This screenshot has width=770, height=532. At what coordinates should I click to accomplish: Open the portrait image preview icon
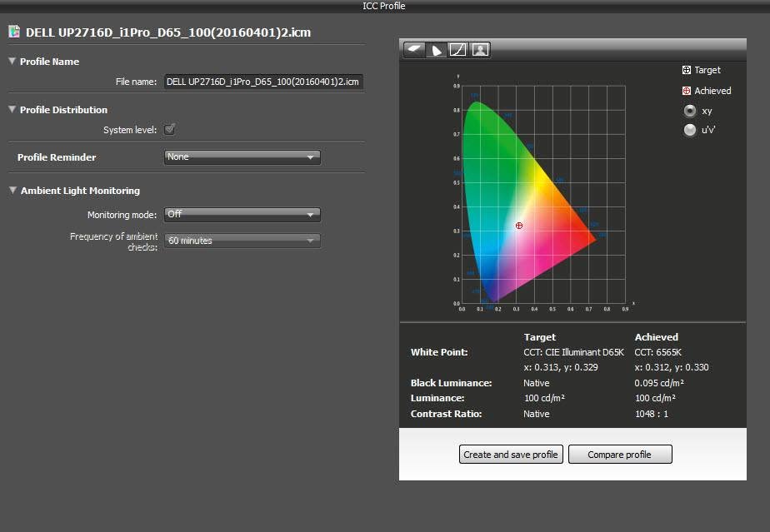pyautogui.click(x=480, y=50)
